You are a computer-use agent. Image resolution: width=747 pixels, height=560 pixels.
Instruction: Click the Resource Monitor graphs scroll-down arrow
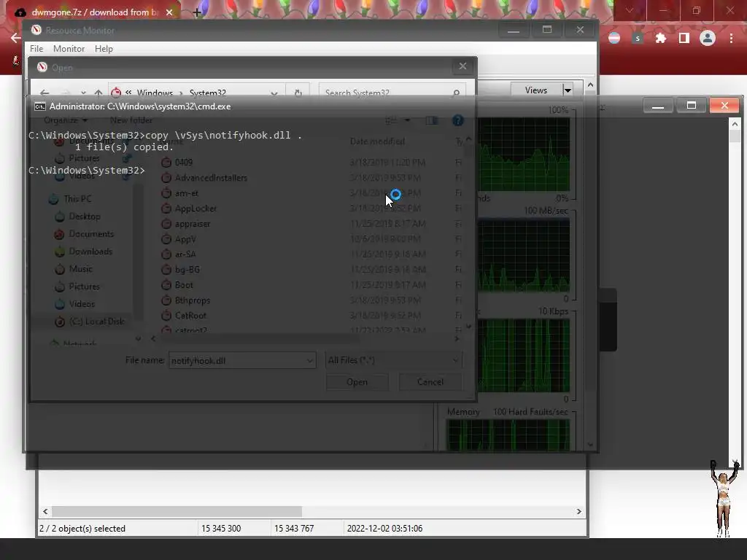[x=590, y=444]
